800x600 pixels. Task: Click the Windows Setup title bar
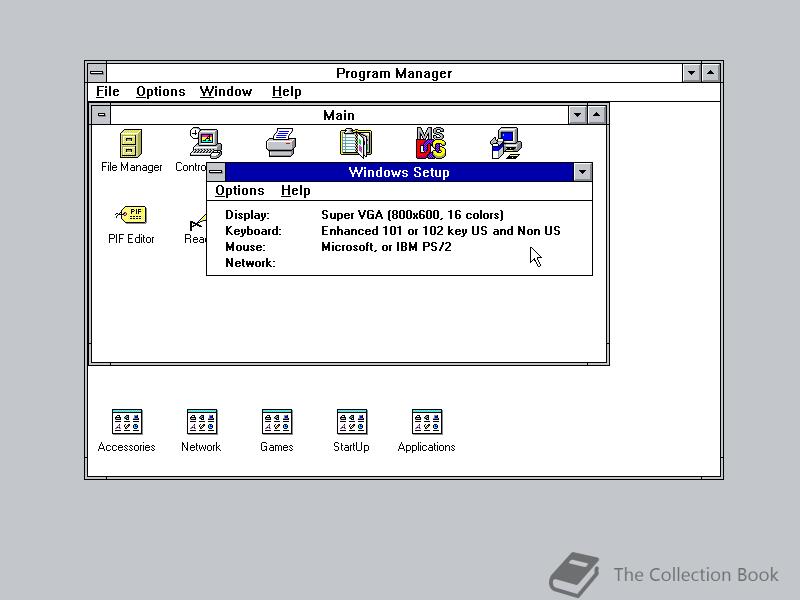399,172
